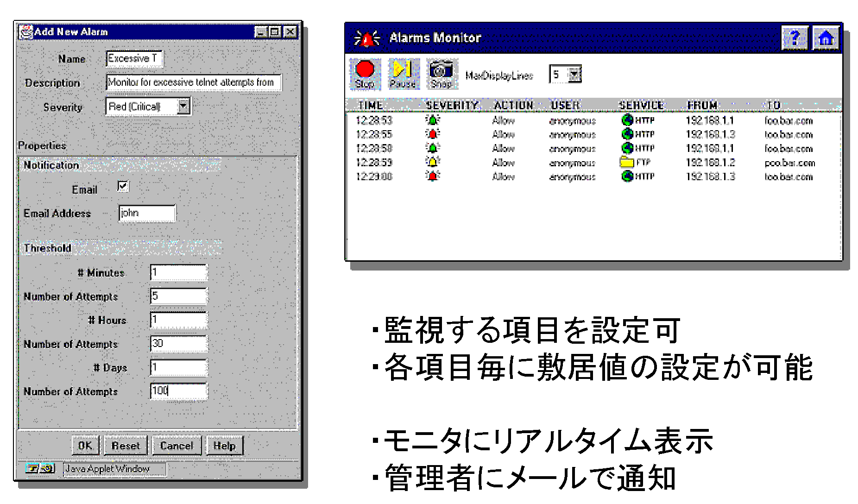The width and height of the screenshot is (858, 504).
Task: Click into the Description text field
Action: (193, 82)
